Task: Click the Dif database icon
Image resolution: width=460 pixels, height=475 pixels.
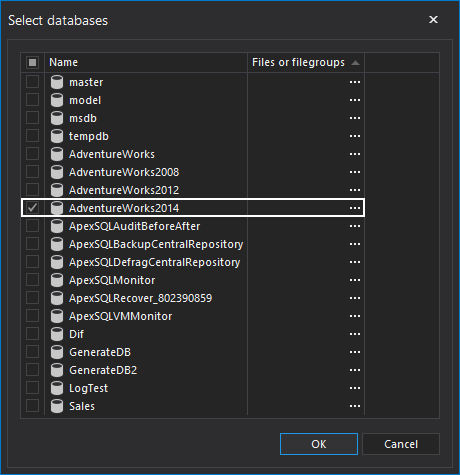Action: [57, 334]
